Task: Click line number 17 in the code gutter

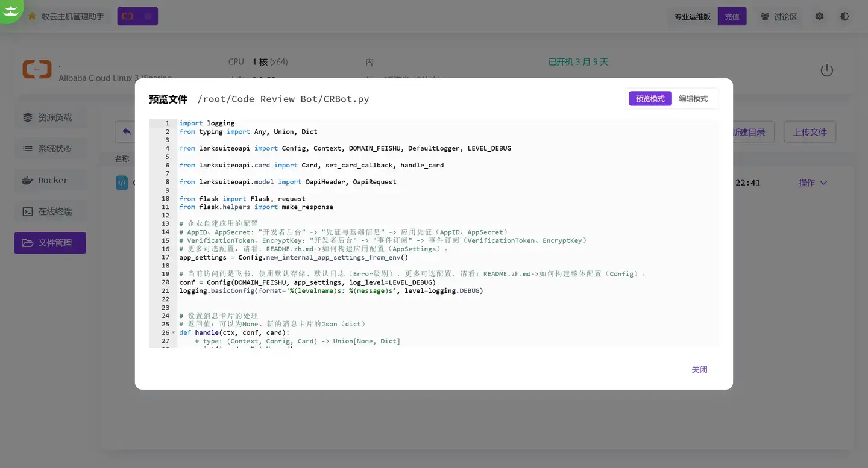Action: tap(165, 257)
